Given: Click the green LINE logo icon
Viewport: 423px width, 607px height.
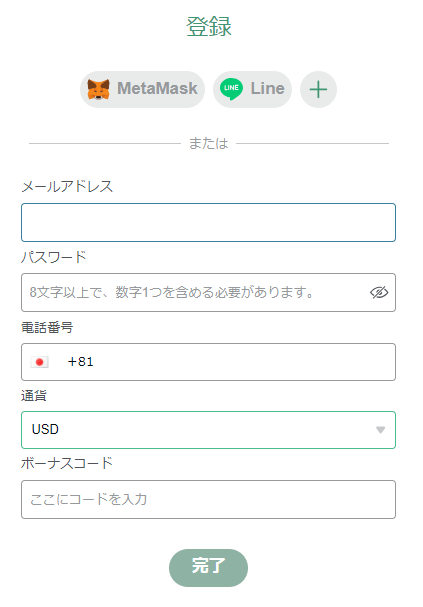Looking at the screenshot, I should [x=231, y=89].
